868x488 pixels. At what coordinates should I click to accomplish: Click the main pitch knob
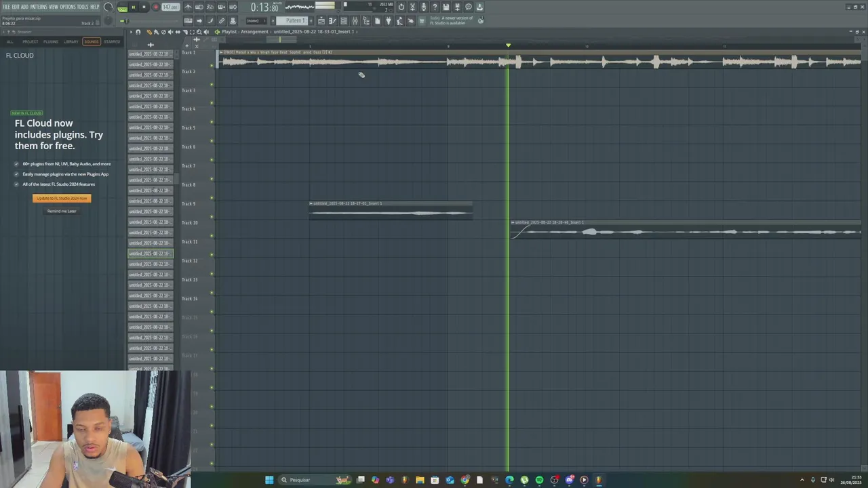(108, 20)
